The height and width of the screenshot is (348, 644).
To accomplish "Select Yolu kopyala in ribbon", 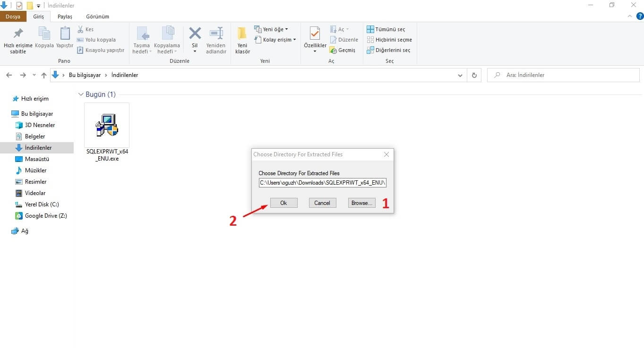I will (x=96, y=40).
